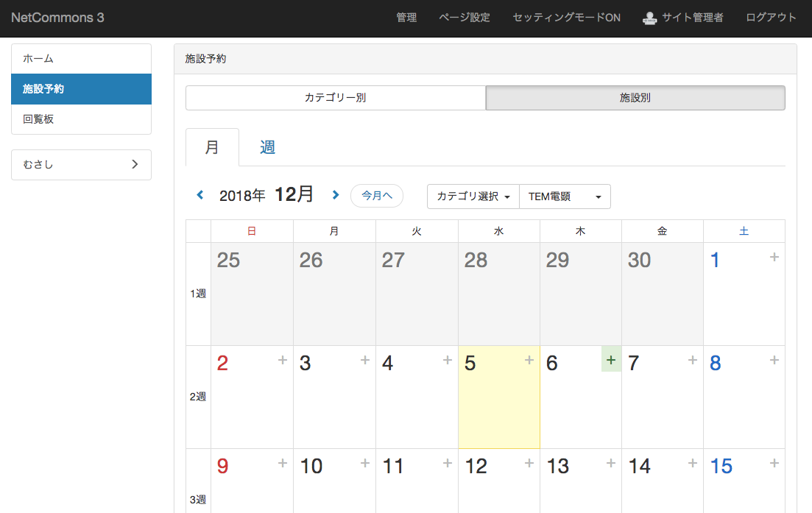
Task: Open ページ設定 from the top menu
Action: click(x=464, y=17)
